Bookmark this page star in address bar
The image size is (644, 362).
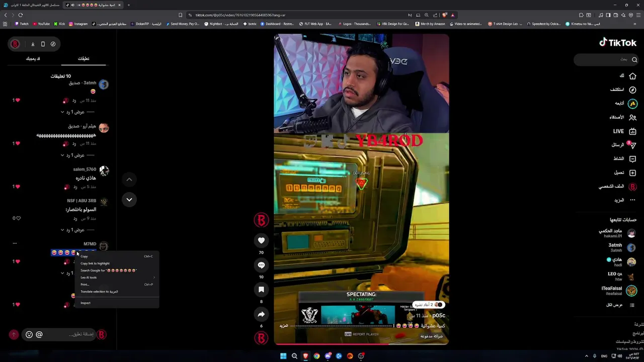tap(181, 15)
